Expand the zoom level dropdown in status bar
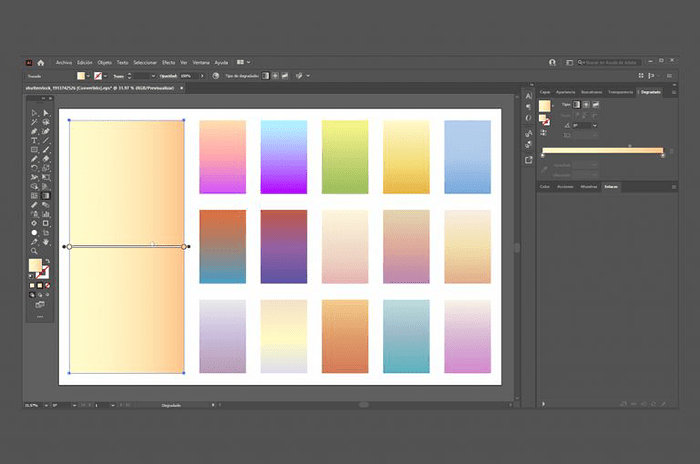Screen dimensions: 700x464 (x=46, y=405)
